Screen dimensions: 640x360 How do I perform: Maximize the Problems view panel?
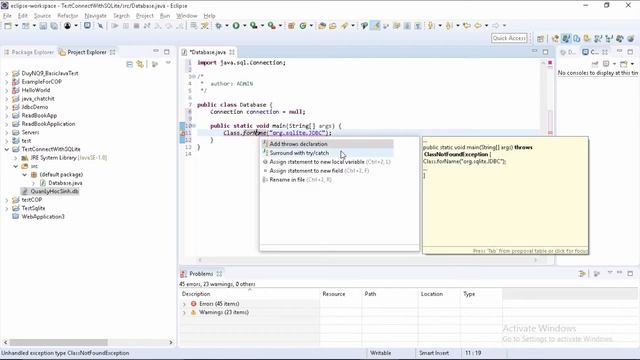[630, 273]
